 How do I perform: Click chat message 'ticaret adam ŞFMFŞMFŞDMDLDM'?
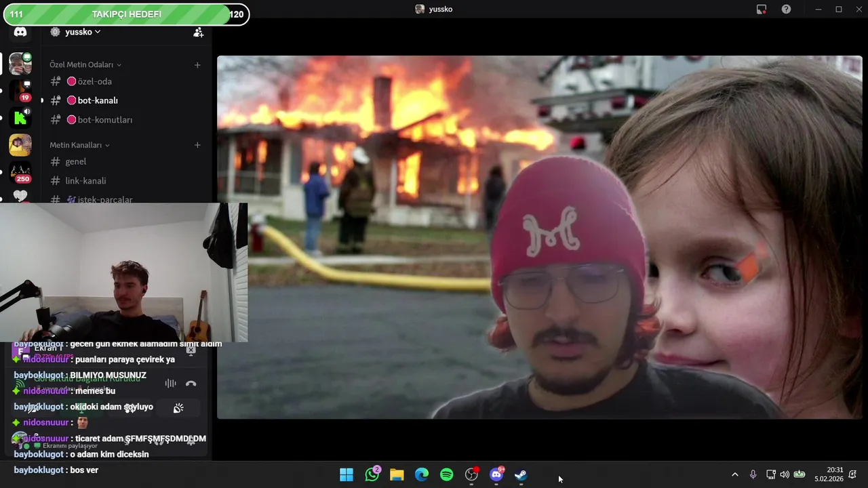point(140,439)
